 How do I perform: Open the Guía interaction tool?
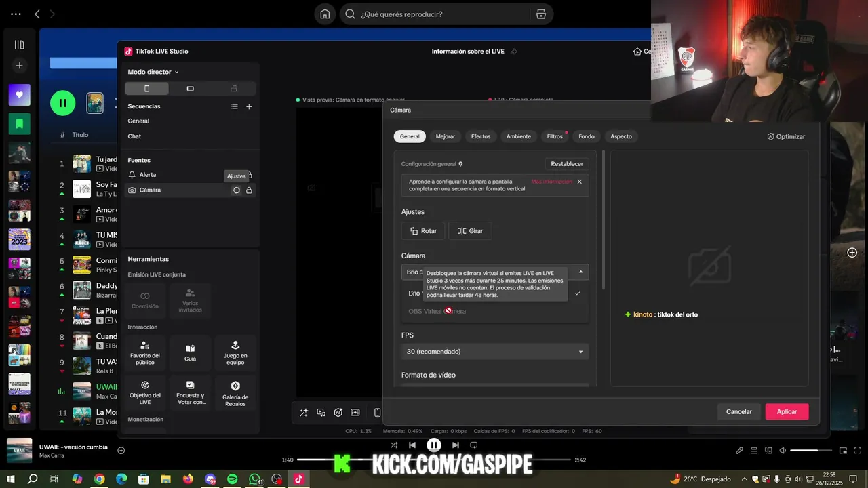[190, 353]
